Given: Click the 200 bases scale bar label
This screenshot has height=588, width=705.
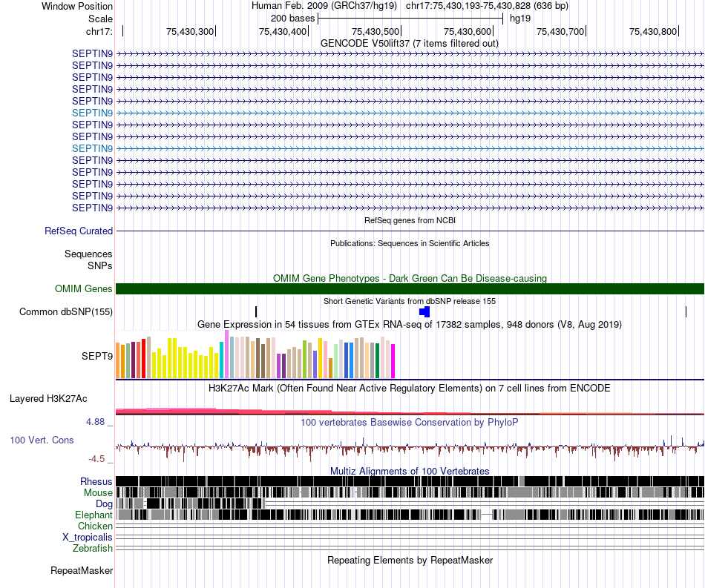Looking at the screenshot, I should (x=292, y=19).
